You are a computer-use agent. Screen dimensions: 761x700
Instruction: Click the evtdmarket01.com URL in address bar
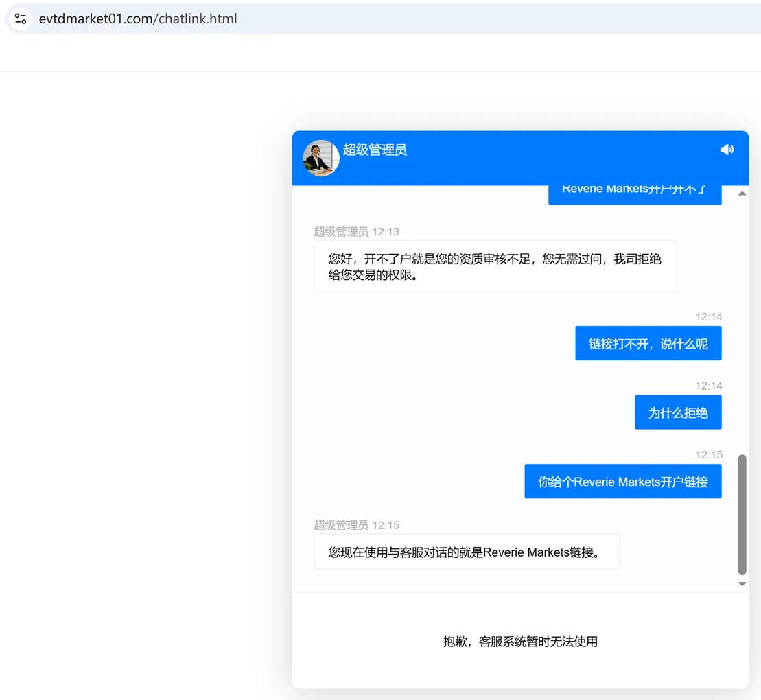(x=138, y=19)
